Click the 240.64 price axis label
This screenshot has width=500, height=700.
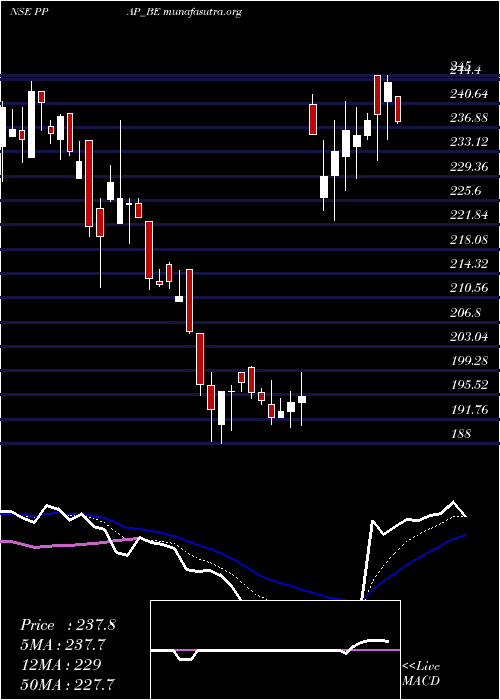[x=469, y=94]
